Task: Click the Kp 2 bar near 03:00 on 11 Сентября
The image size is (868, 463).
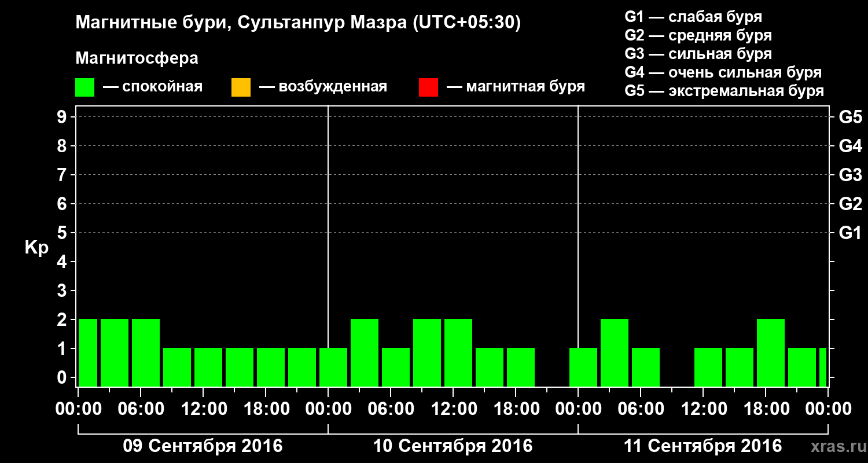Action: point(615,352)
